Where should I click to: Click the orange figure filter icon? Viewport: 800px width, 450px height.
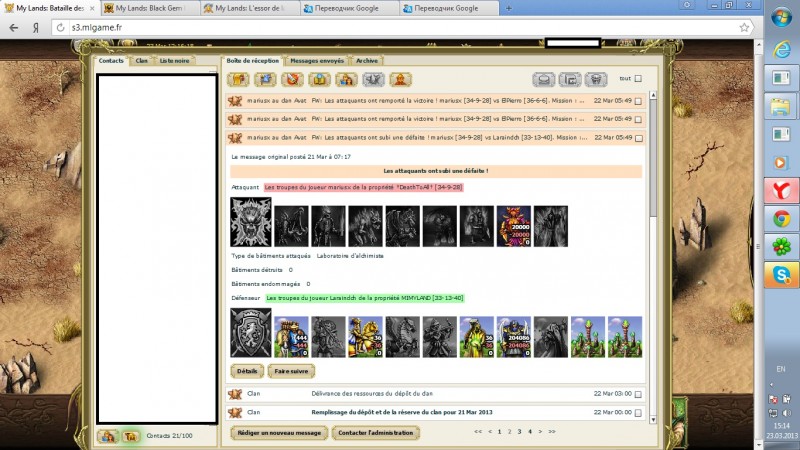(x=397, y=79)
